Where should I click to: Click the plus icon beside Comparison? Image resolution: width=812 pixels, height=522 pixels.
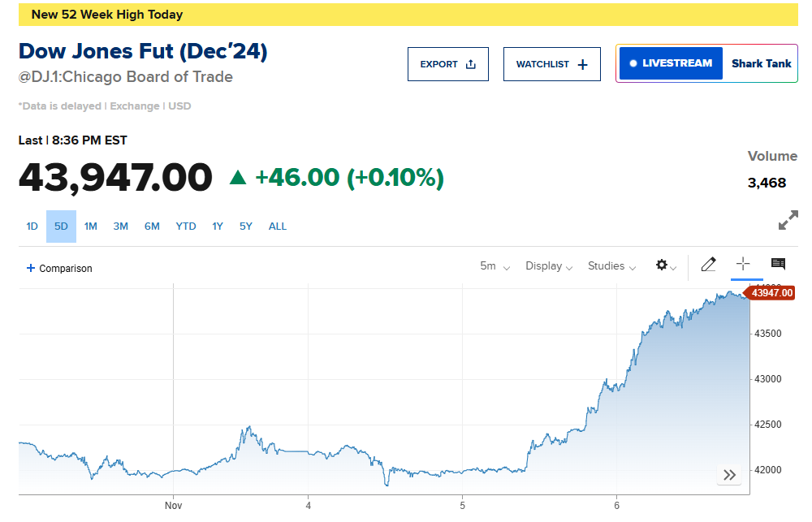pyautogui.click(x=31, y=268)
